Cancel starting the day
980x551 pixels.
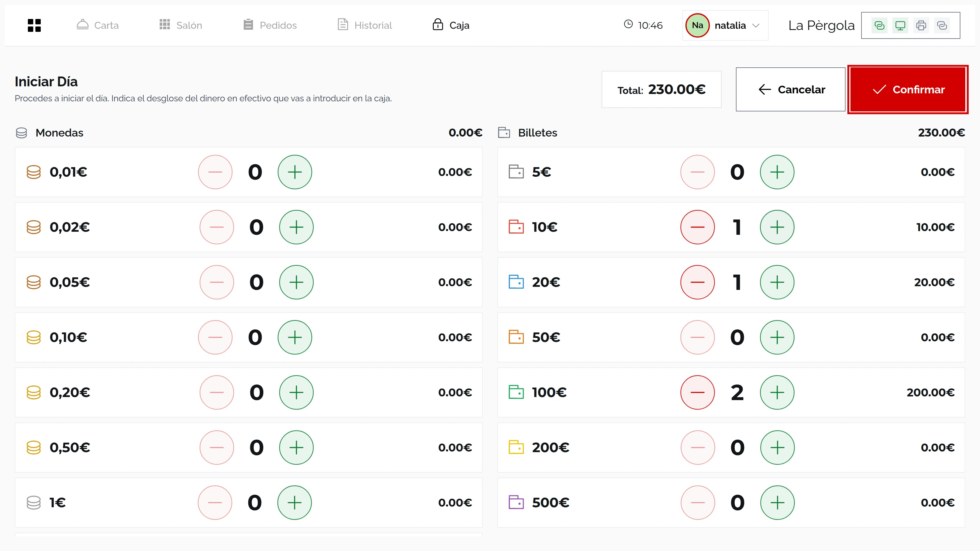point(790,89)
